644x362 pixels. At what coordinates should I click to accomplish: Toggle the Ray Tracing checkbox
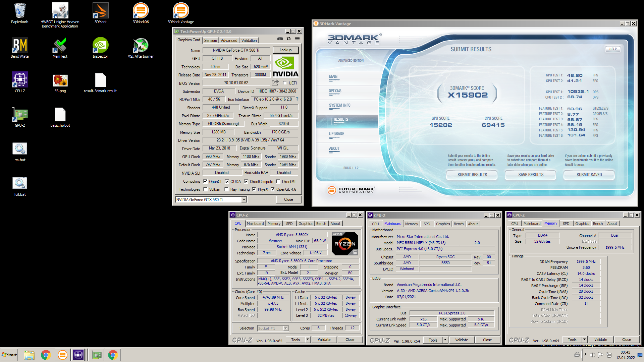[x=226, y=189]
